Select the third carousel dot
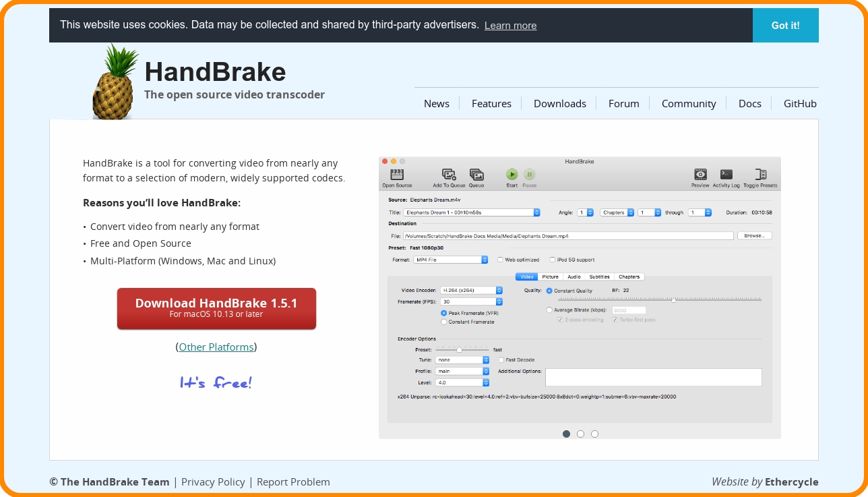Screen dimensions: 868x497 coord(594,434)
